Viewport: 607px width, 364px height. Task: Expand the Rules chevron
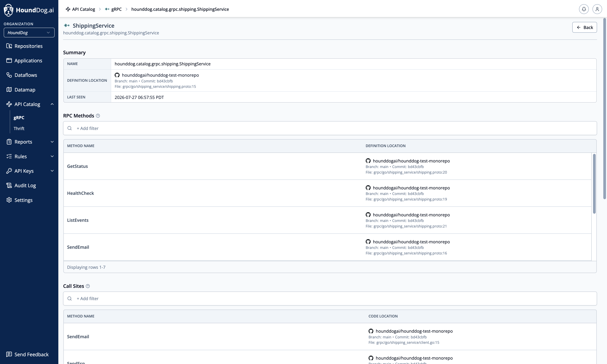tap(52, 156)
